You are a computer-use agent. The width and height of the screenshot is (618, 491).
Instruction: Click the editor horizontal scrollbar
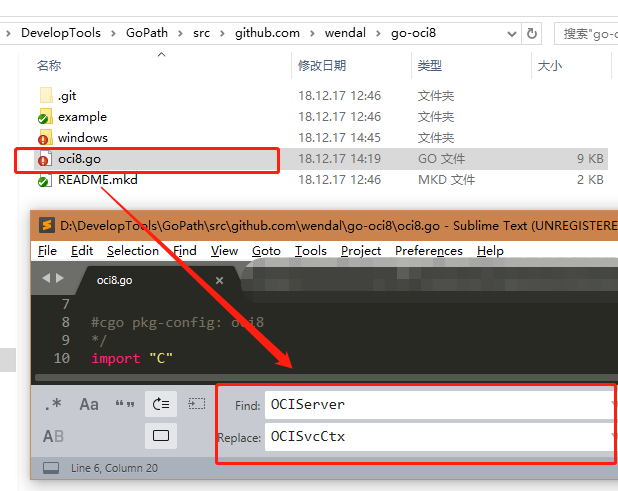[326, 377]
